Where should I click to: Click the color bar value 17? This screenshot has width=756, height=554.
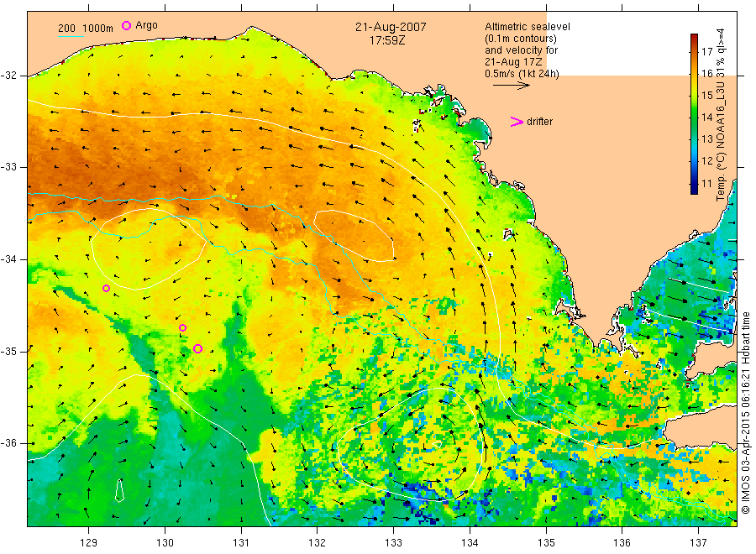[706, 51]
